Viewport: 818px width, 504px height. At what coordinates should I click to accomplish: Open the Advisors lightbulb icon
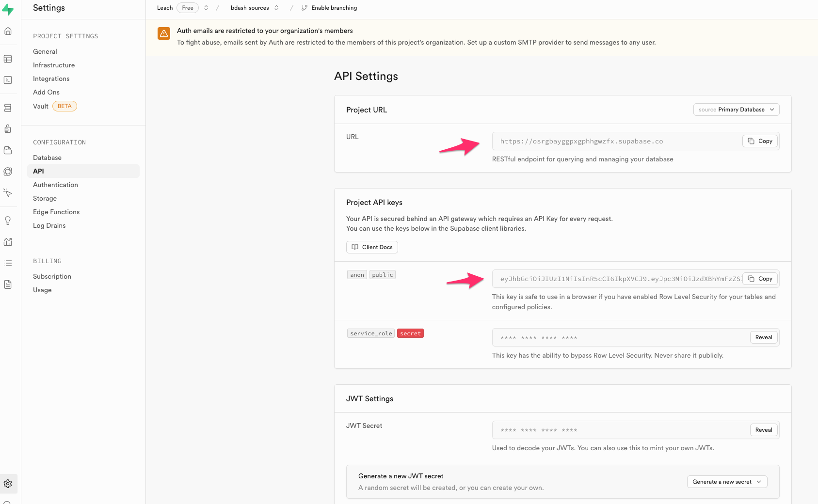click(x=8, y=220)
